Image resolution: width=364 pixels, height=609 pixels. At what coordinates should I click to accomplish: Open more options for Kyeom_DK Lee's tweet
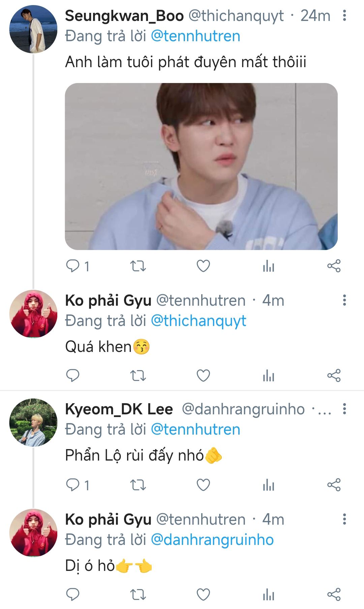[344, 409]
